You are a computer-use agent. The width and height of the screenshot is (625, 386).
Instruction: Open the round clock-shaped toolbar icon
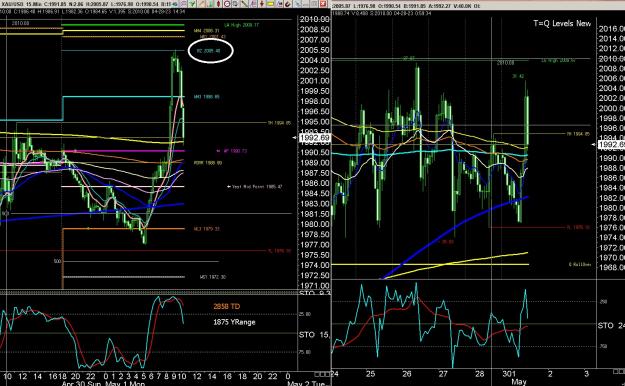click(227, 4)
